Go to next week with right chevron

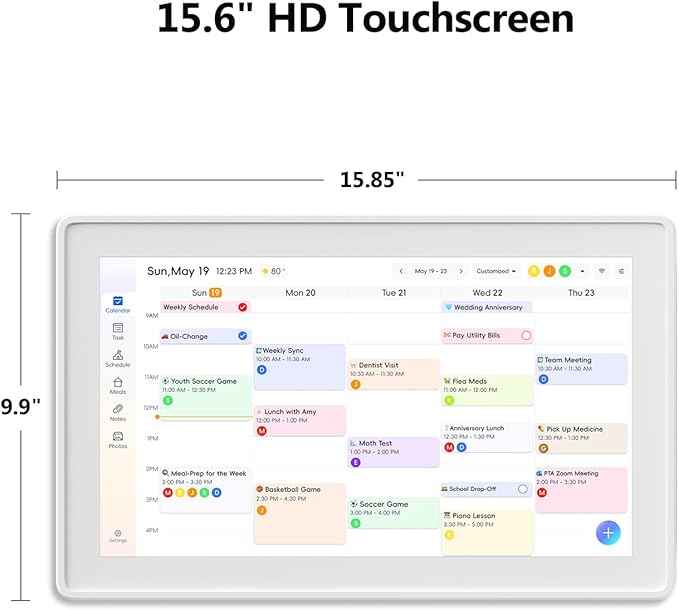pos(461,271)
